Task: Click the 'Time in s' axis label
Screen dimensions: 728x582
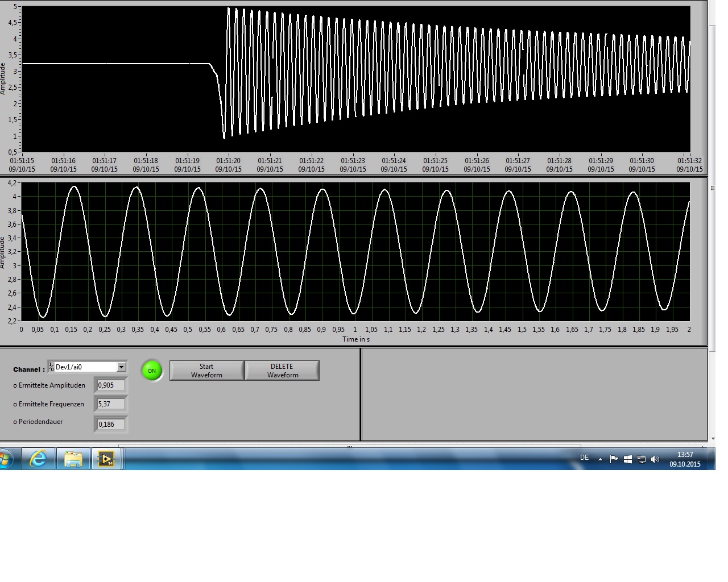Action: (356, 339)
